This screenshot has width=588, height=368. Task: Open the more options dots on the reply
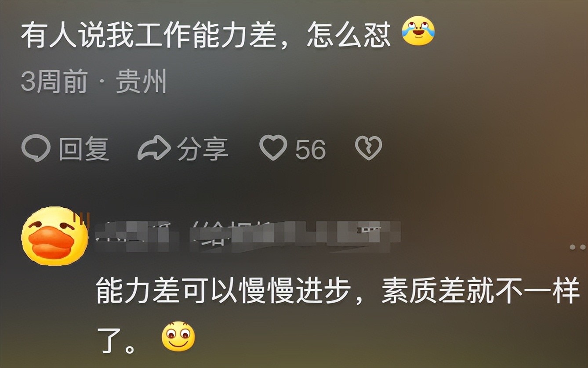click(x=578, y=248)
